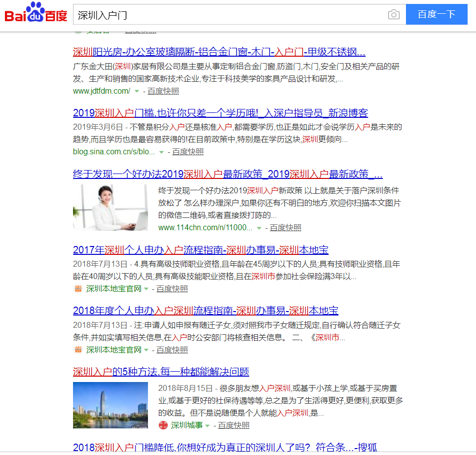This screenshot has height=455, width=476.
Task: Click snippet text starting 2018年7月13日 - 4.具有高级技师
Action: [x=236, y=270]
